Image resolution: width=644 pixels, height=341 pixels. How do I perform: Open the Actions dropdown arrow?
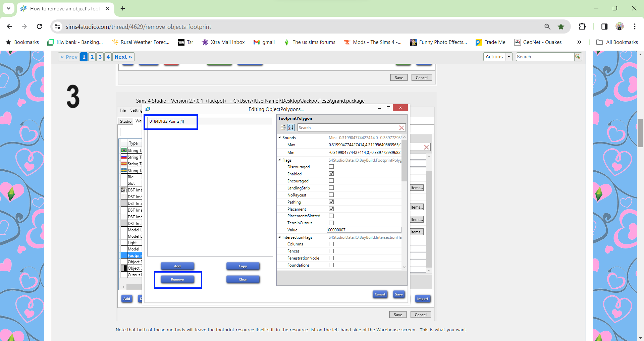tap(509, 57)
